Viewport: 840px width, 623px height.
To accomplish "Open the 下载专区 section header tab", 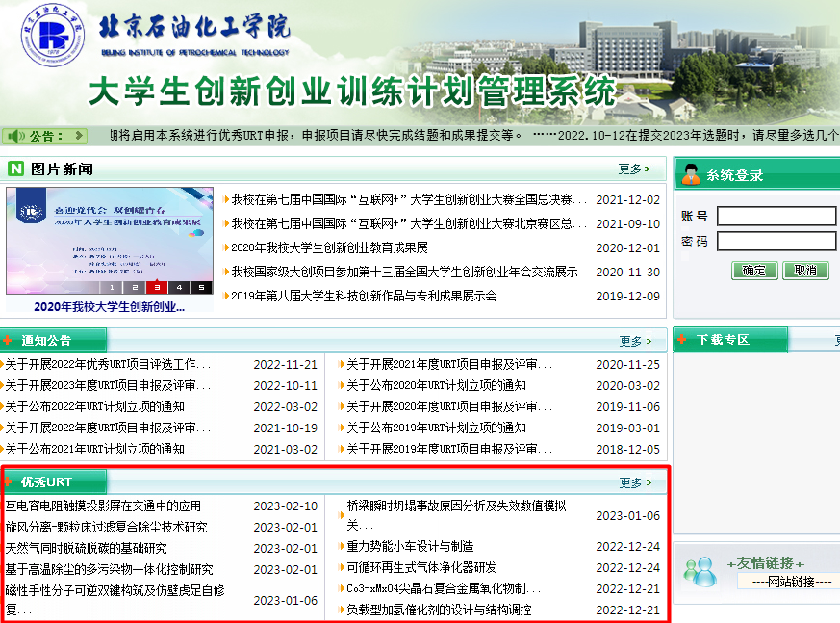I will tap(723, 340).
